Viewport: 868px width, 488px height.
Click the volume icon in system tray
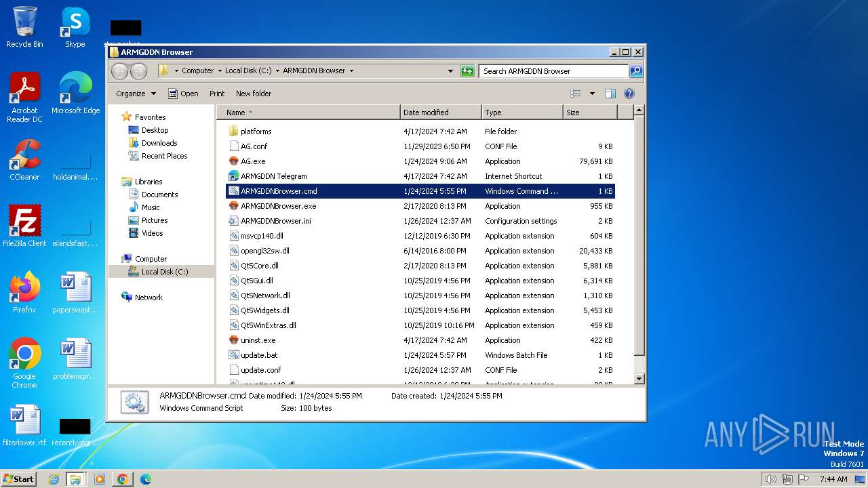[x=770, y=479]
